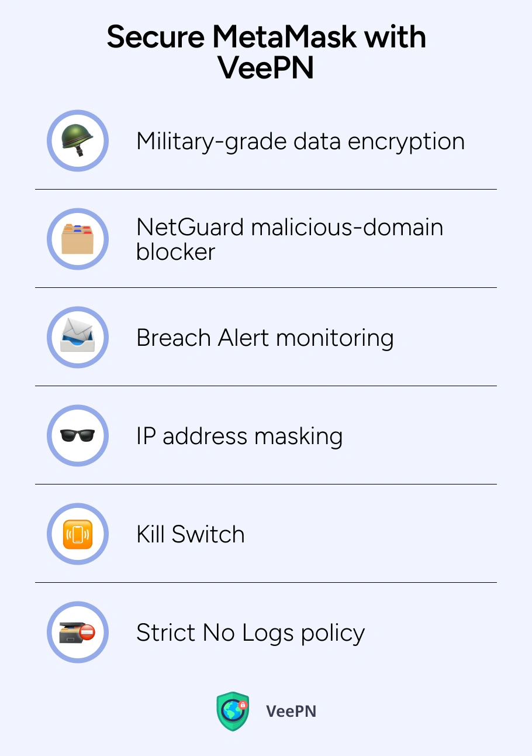532x756 pixels.
Task: Select the Strict No Logs policy text
Action: coord(250,633)
